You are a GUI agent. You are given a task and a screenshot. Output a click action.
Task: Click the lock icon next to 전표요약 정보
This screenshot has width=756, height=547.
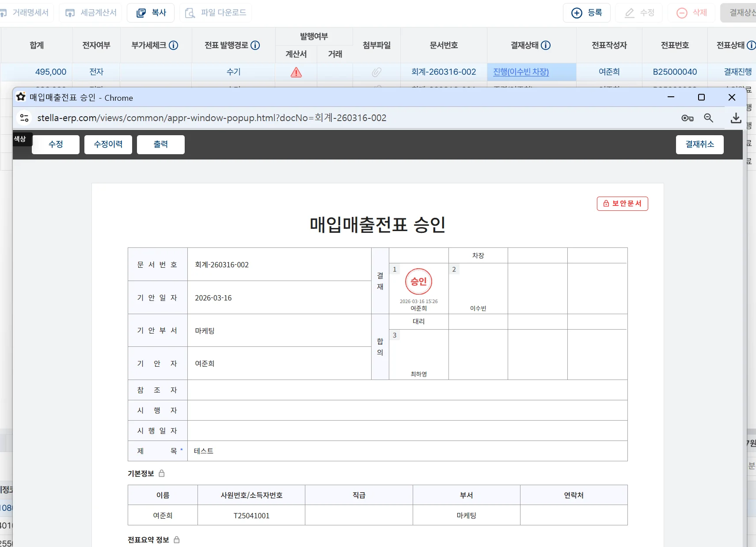(177, 539)
